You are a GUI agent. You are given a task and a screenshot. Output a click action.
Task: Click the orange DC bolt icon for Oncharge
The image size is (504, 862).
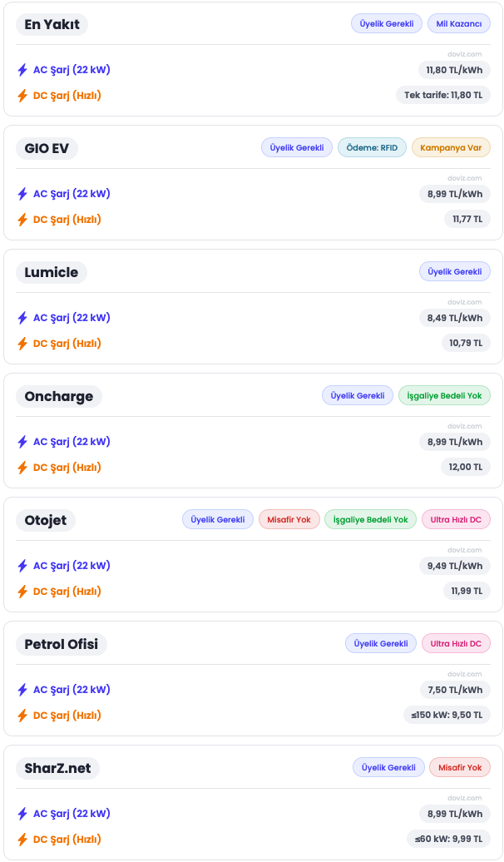22,468
